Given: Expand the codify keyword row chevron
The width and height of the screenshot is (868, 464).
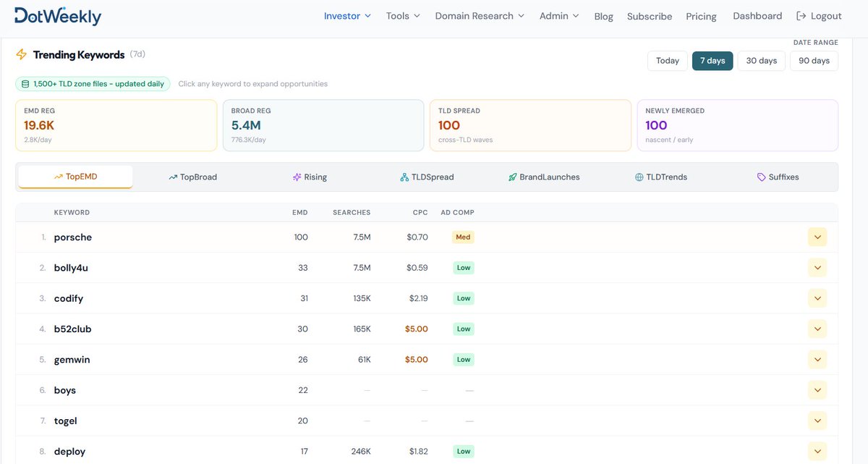Looking at the screenshot, I should point(817,298).
